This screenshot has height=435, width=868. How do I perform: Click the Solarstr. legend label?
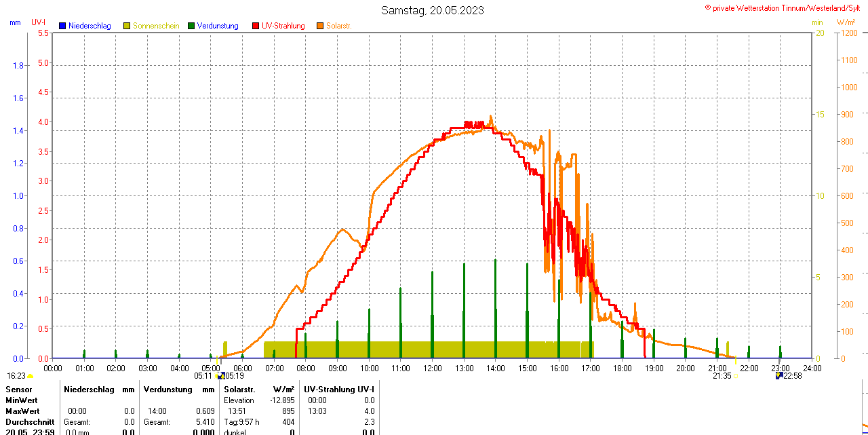tap(339, 26)
